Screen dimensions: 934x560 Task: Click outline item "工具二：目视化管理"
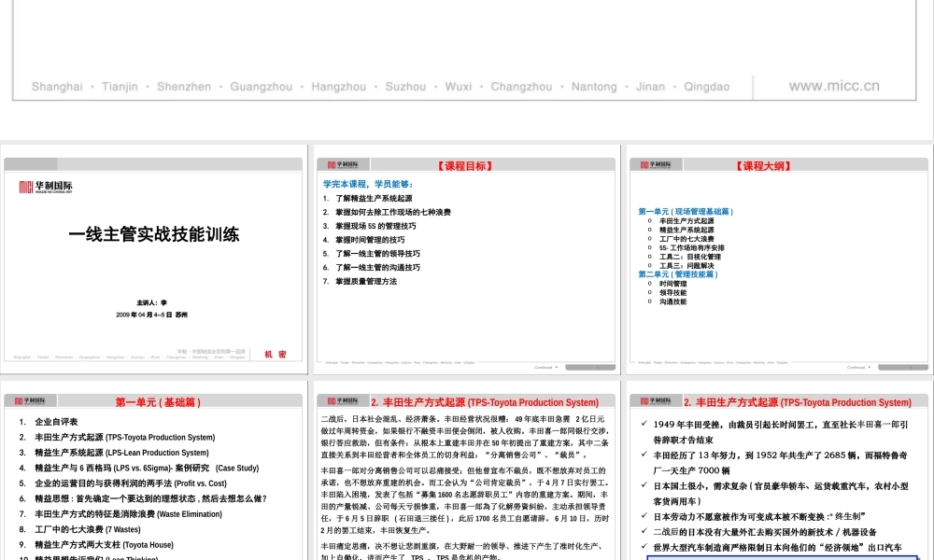point(690,257)
